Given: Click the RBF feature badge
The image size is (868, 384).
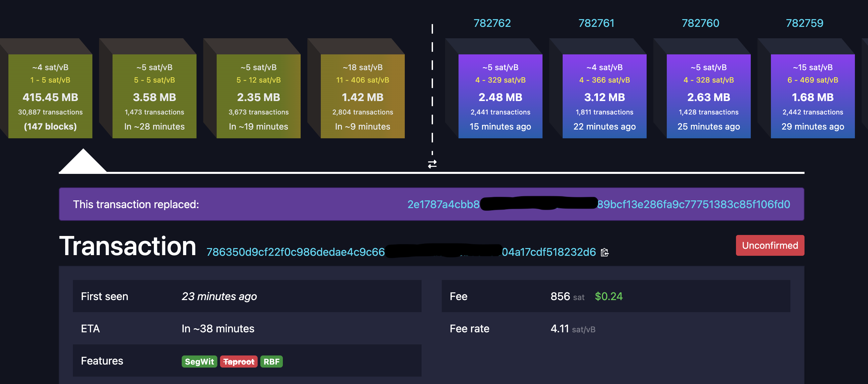Looking at the screenshot, I should click(271, 362).
